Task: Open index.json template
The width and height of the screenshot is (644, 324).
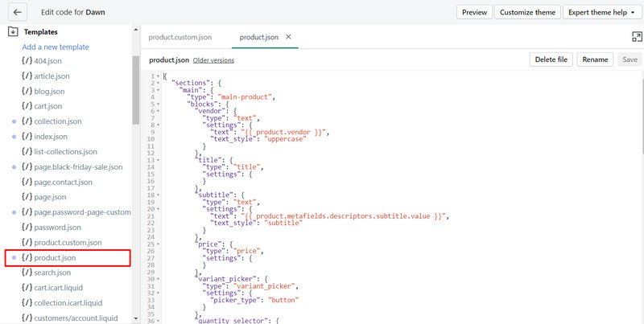Action: coord(51,137)
